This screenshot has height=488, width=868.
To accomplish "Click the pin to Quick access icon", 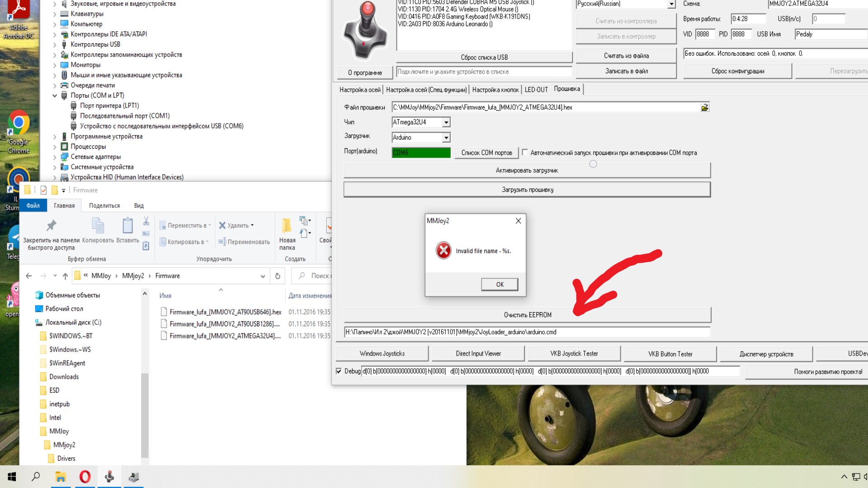I will pos(51,225).
